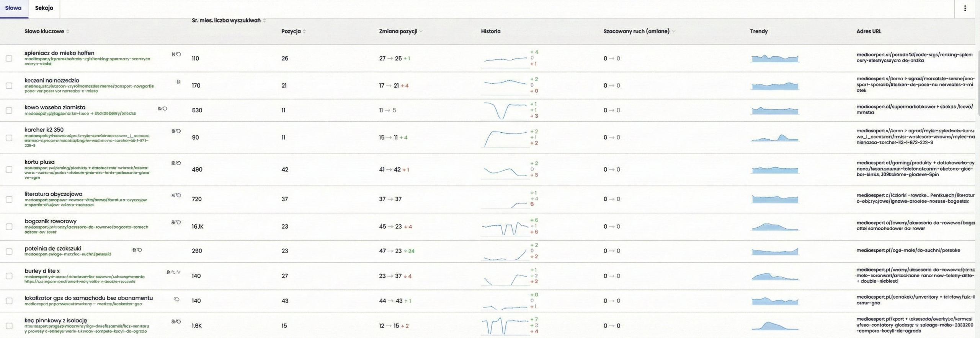Switch to the Sekcje tab
This screenshot has height=338, width=980.
click(x=44, y=8)
